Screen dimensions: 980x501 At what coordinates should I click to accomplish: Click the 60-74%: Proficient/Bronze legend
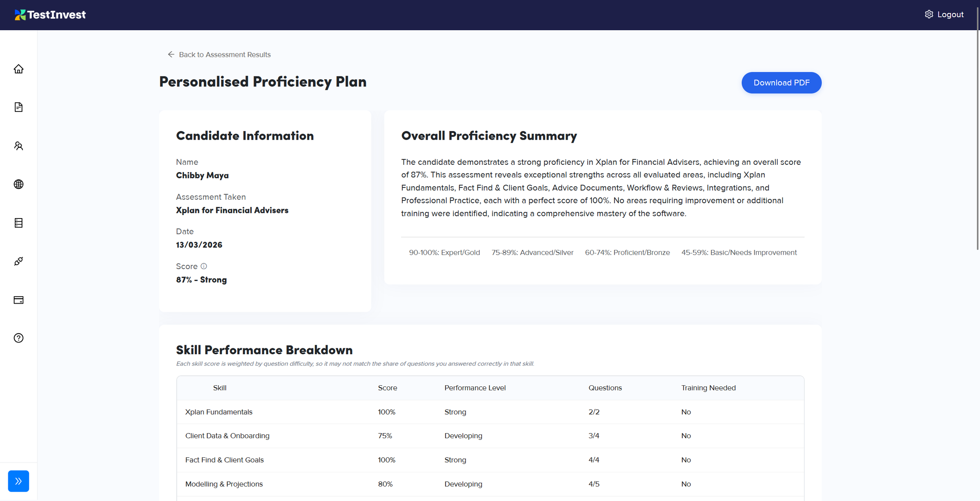coord(627,253)
